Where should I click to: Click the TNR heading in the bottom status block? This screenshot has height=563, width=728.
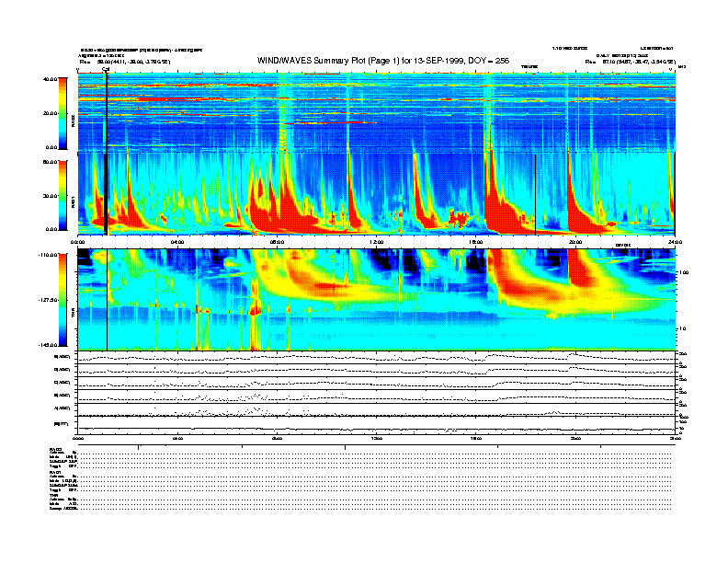(x=54, y=495)
